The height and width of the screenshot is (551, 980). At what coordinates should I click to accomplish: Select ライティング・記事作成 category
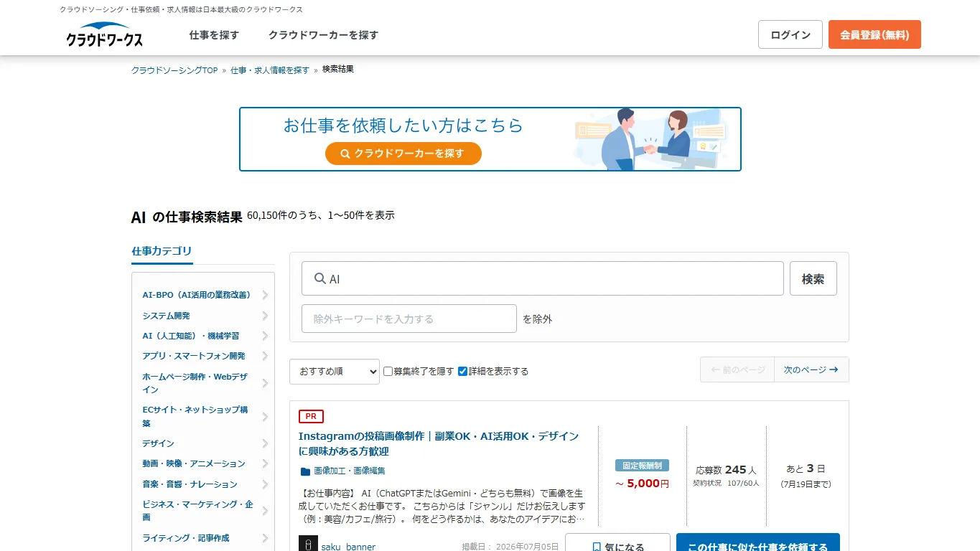pos(186,538)
